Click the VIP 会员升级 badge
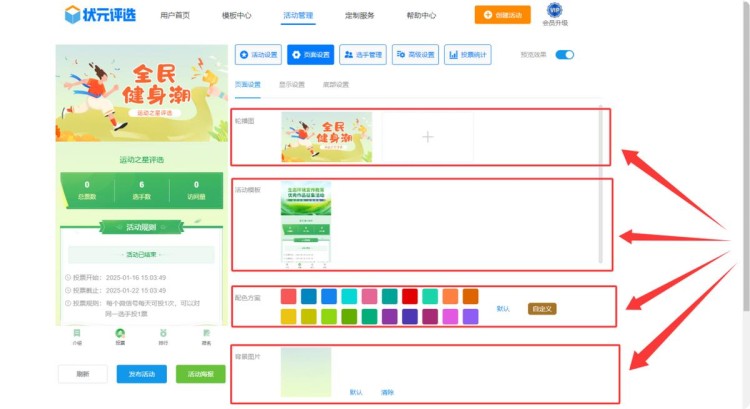 point(555,14)
